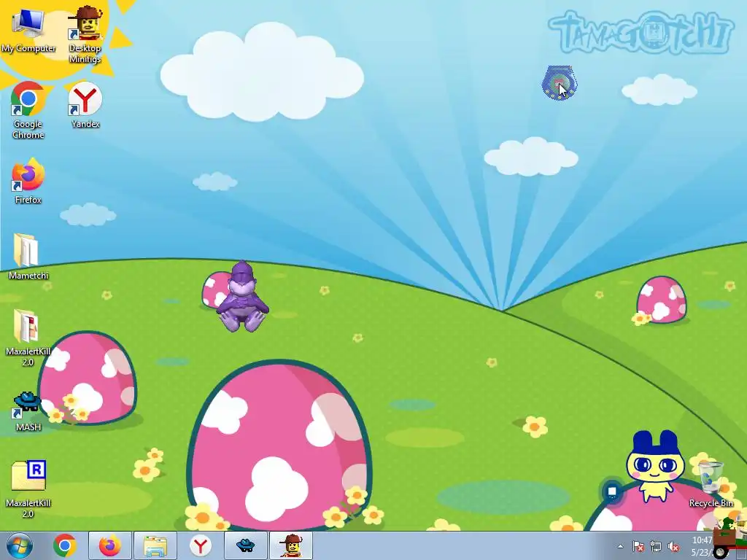Open the My Computer desktop icon

(x=28, y=29)
